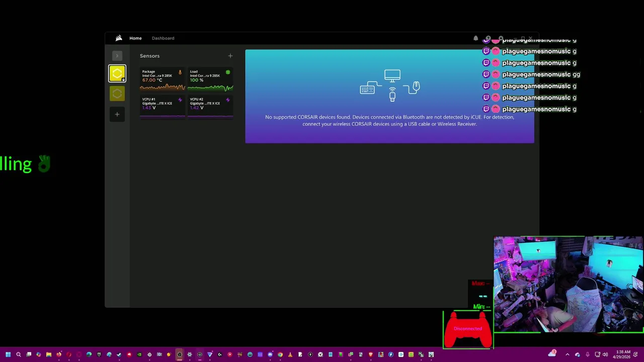The width and height of the screenshot is (644, 362).
Task: Open the Home tab in iCUE
Action: 135,38
